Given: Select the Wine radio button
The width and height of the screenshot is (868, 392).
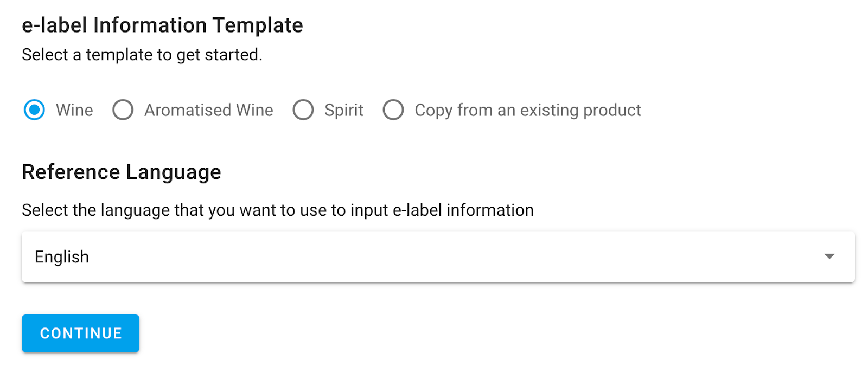Looking at the screenshot, I should (34, 110).
